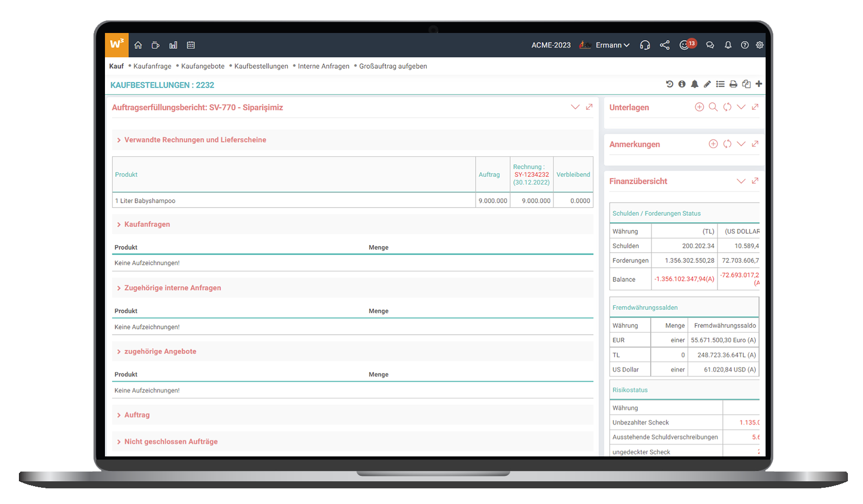Click the calendar icon in top bar
This screenshot has height=504, width=863.
tap(190, 45)
